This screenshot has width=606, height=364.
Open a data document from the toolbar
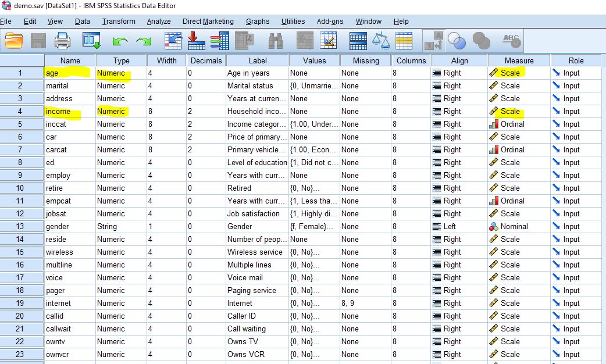click(15, 41)
